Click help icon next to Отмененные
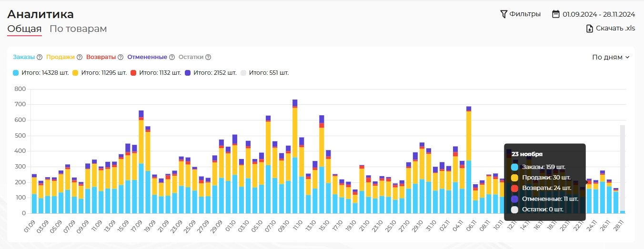 (x=172, y=57)
